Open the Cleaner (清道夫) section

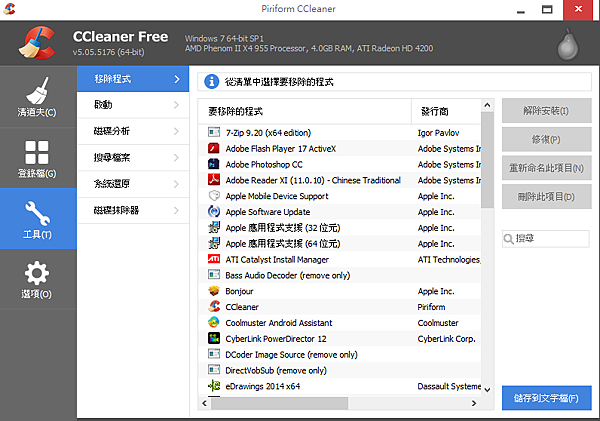click(x=38, y=96)
